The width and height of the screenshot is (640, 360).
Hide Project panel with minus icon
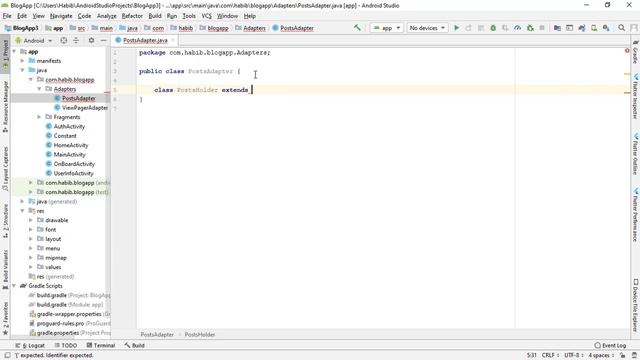click(104, 40)
